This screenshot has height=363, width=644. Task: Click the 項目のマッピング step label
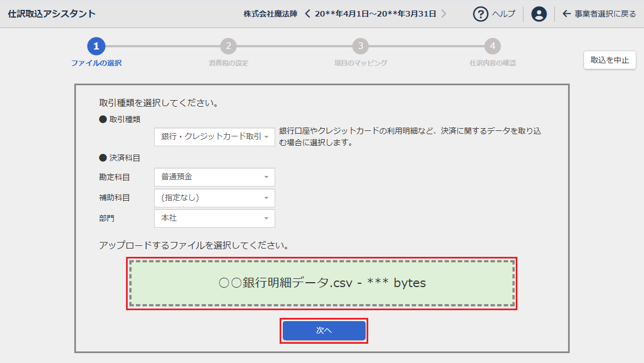361,63
